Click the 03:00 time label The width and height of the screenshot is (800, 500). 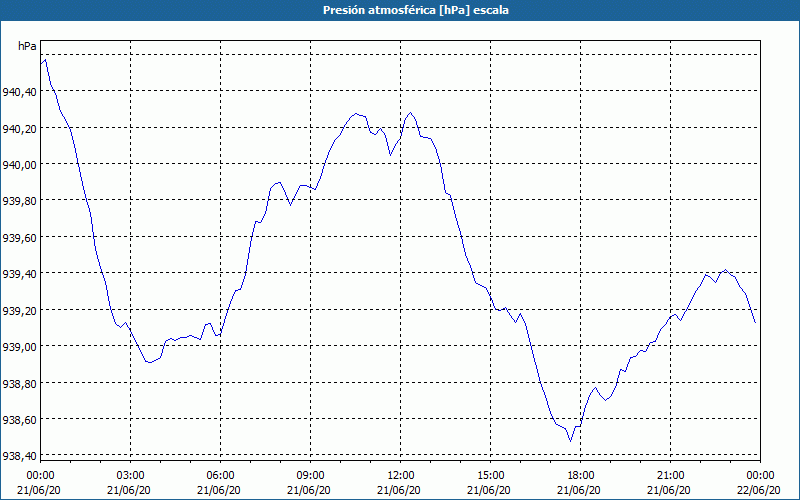pos(131,476)
